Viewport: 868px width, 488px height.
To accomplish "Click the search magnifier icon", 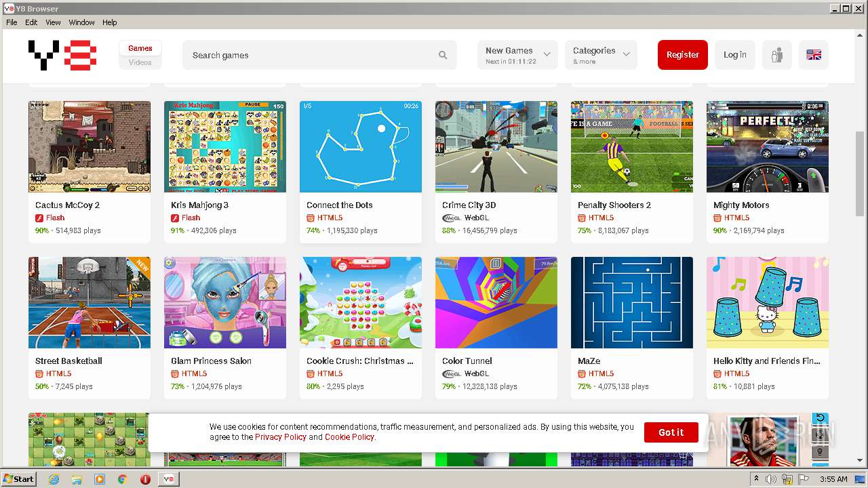I will pos(443,56).
